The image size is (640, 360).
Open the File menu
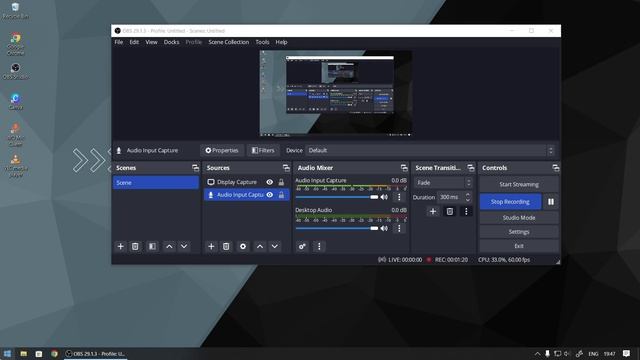[119, 42]
